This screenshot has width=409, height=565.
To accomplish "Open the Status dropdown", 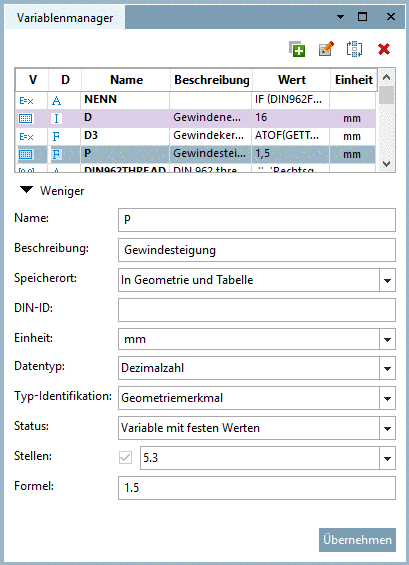I will [x=387, y=428].
